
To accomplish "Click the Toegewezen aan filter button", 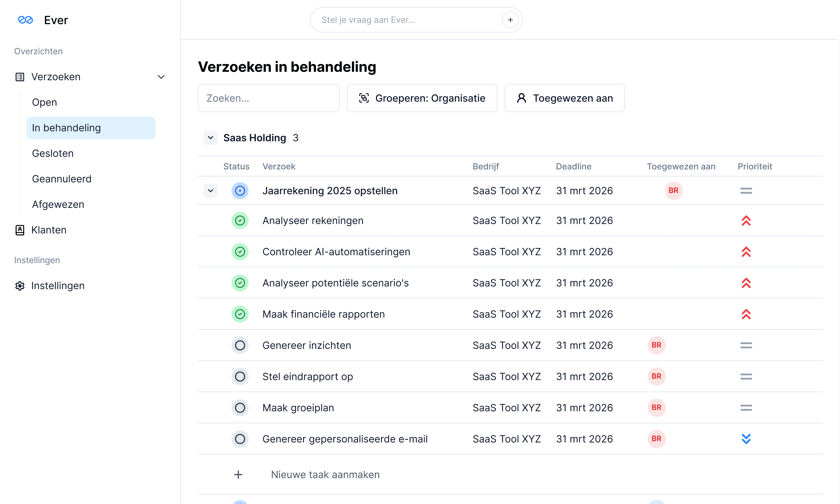I will (564, 98).
